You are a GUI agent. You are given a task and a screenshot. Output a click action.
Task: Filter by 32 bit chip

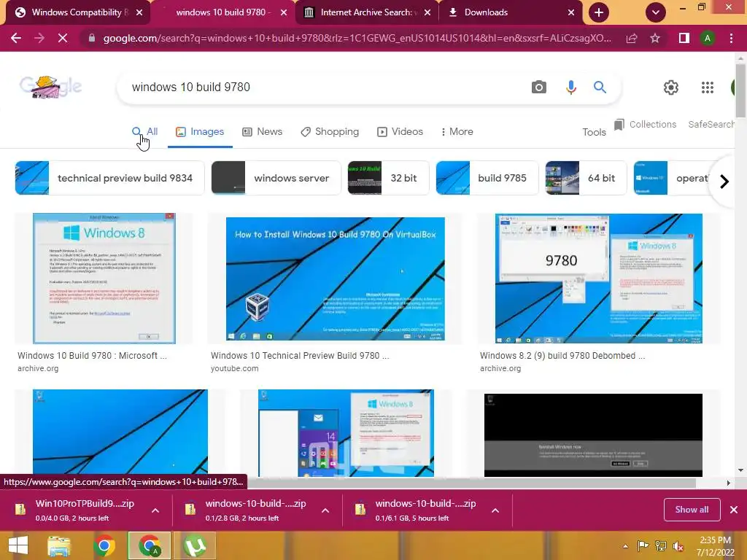[x=388, y=178]
